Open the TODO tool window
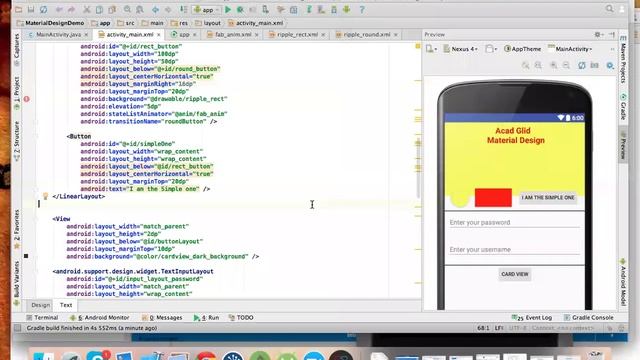This screenshot has height=360, width=640. coord(241,318)
